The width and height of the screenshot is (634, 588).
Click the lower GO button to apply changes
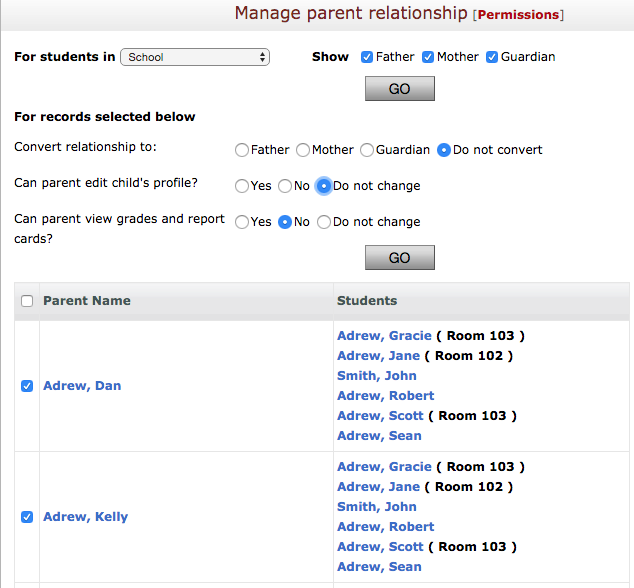[399, 258]
